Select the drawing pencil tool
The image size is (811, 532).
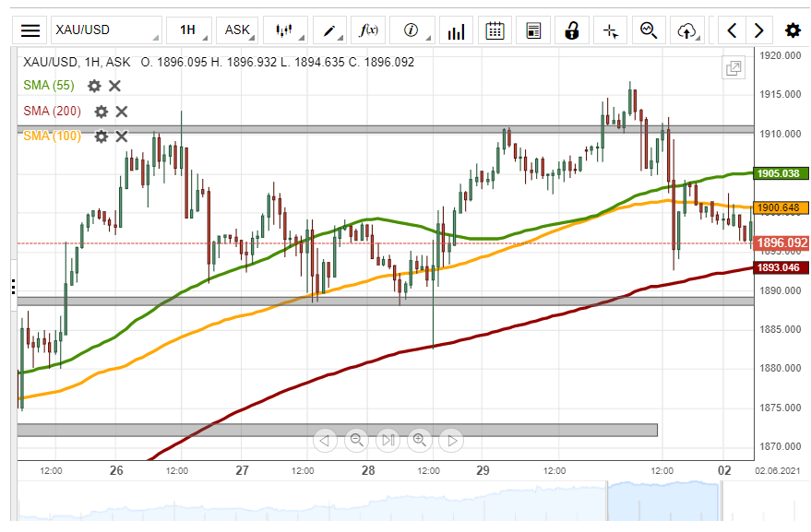click(330, 30)
